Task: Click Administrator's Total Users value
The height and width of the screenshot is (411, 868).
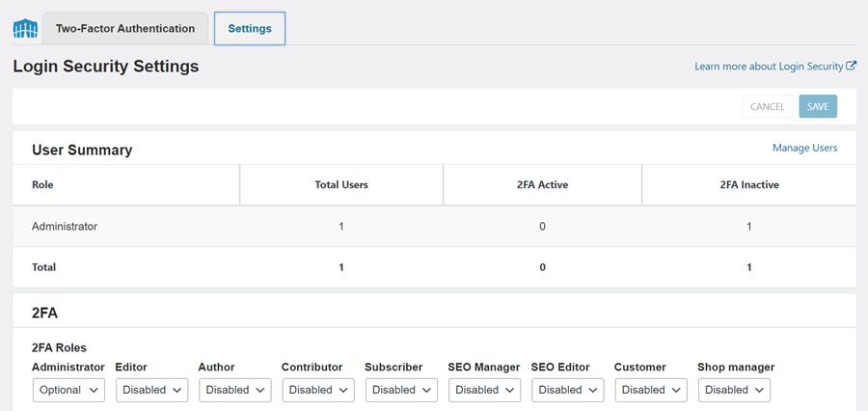Action: click(341, 227)
